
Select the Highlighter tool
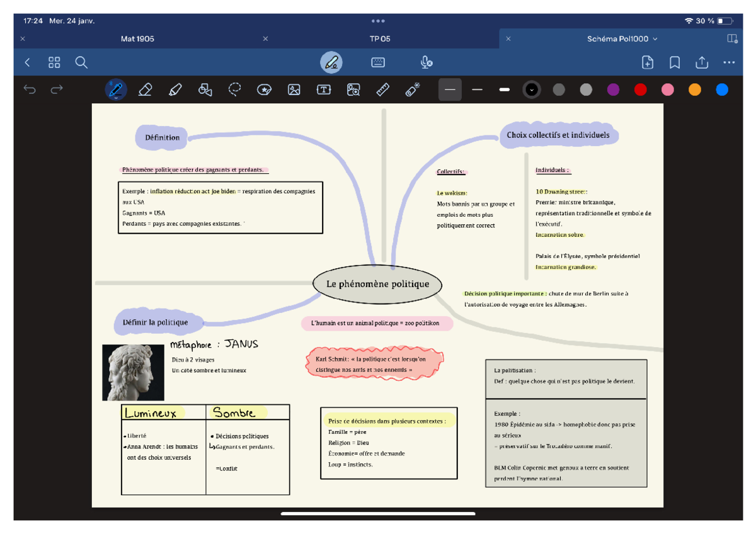tap(175, 90)
